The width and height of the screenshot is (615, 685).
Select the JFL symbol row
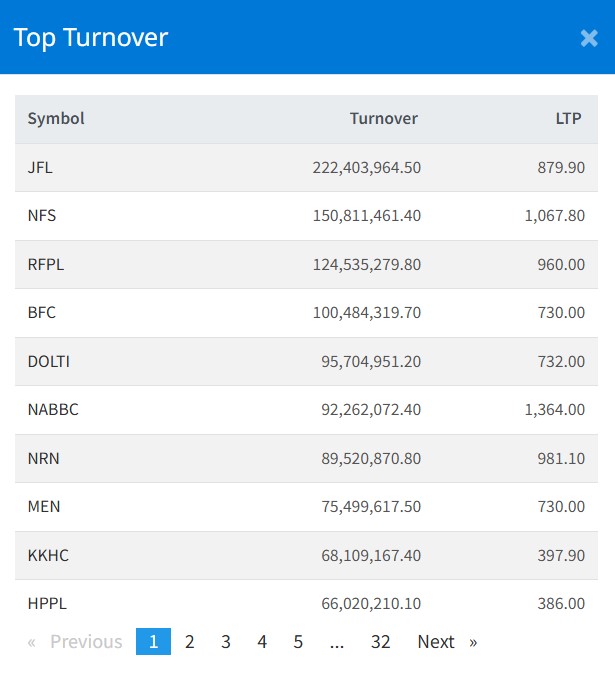coord(40,168)
